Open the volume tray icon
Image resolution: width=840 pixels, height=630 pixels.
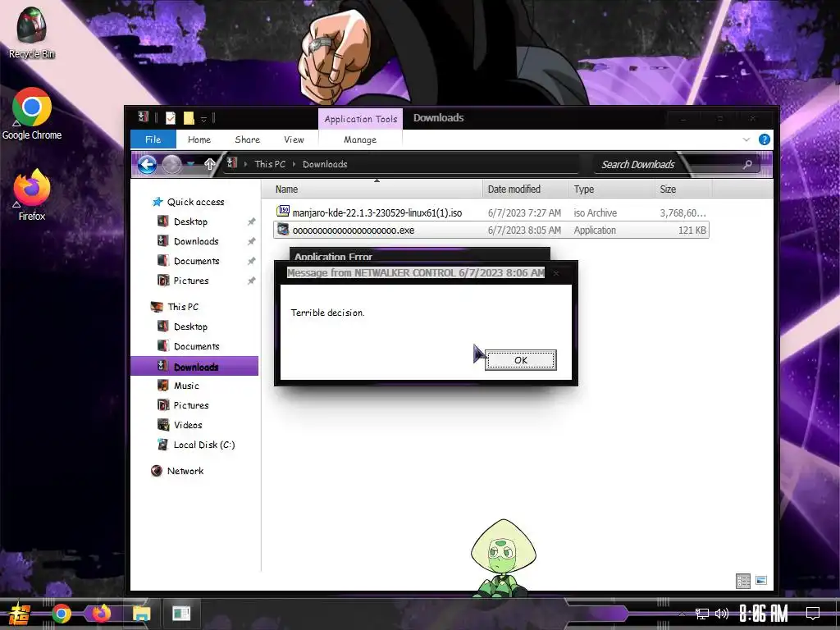point(722,614)
